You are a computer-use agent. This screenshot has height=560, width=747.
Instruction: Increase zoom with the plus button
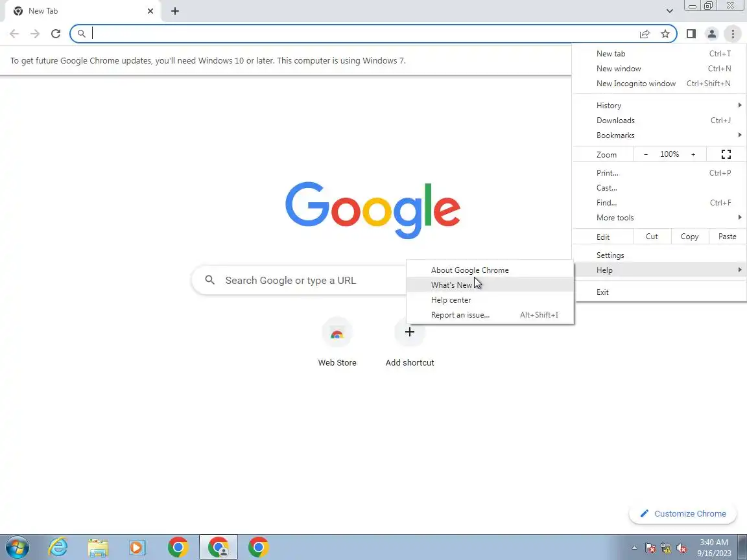pos(693,154)
